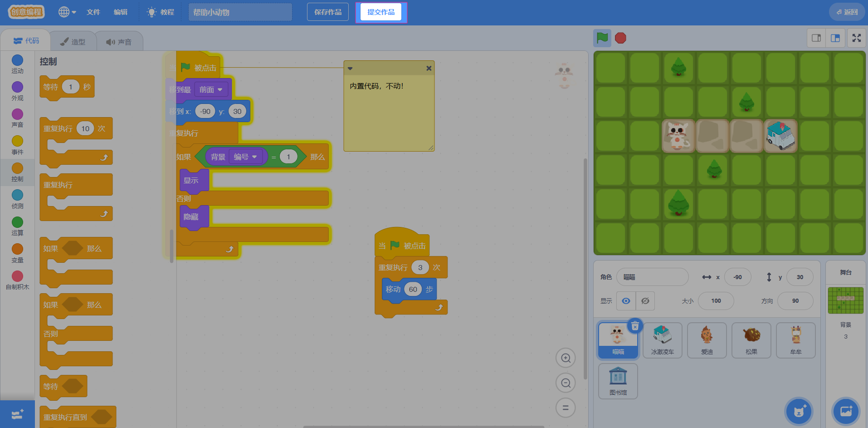
Task: Click the project title field 帮助小动物
Action: tap(240, 12)
